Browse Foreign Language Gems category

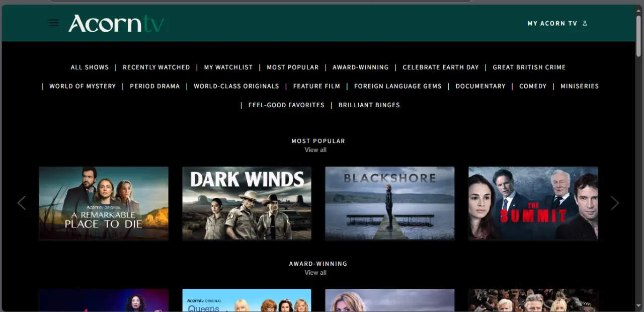click(398, 86)
